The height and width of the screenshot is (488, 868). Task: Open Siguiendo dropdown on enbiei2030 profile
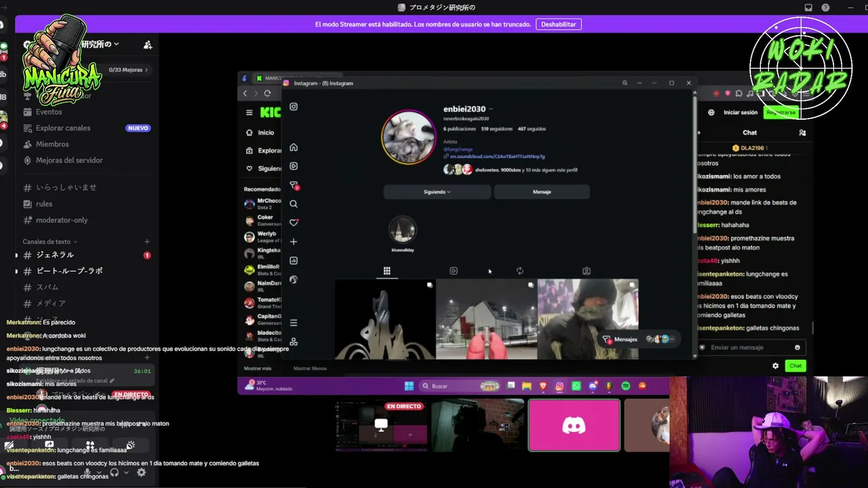[x=437, y=192]
